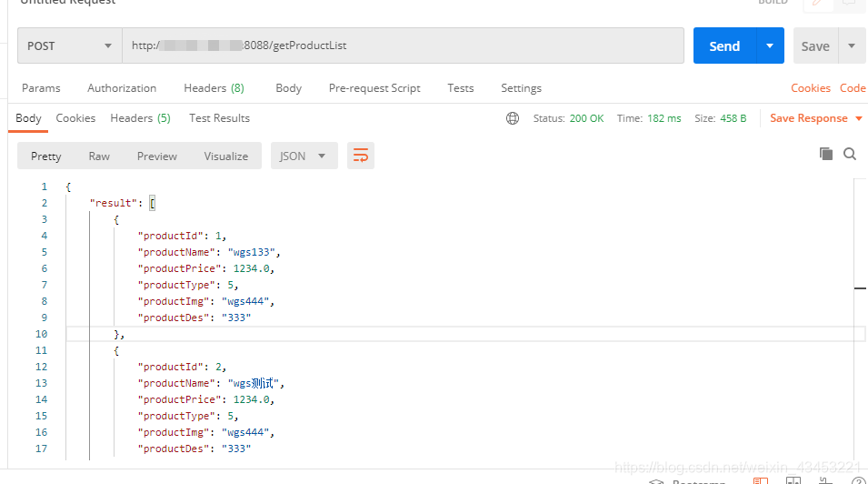Open the Cookies link
This screenshot has width=868, height=484.
pos(811,88)
